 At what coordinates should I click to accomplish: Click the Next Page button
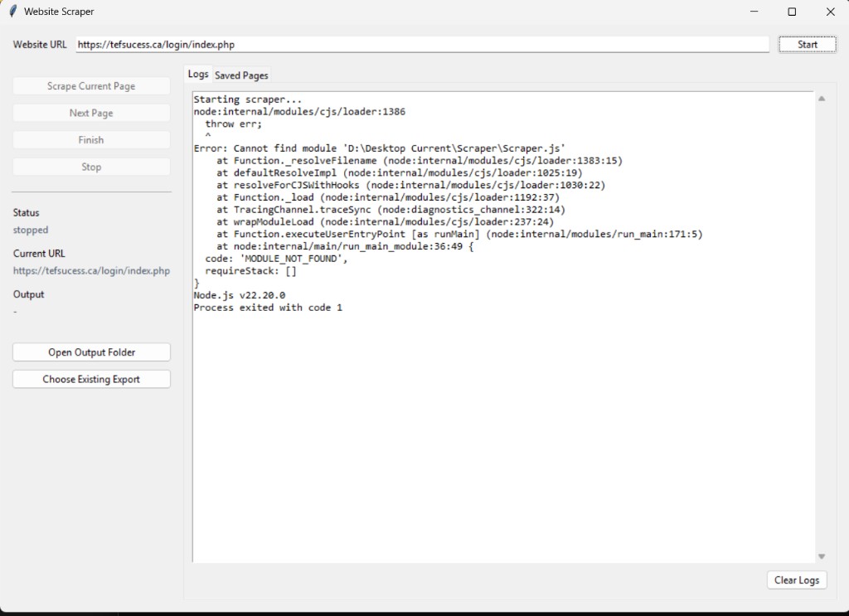(91, 113)
